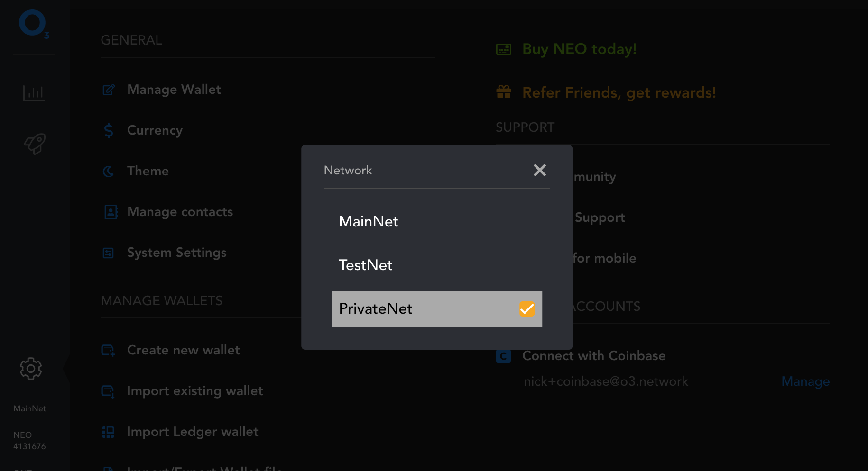Open the settings gear in the sidebar
Viewport: 868px width, 471px height.
(x=31, y=369)
